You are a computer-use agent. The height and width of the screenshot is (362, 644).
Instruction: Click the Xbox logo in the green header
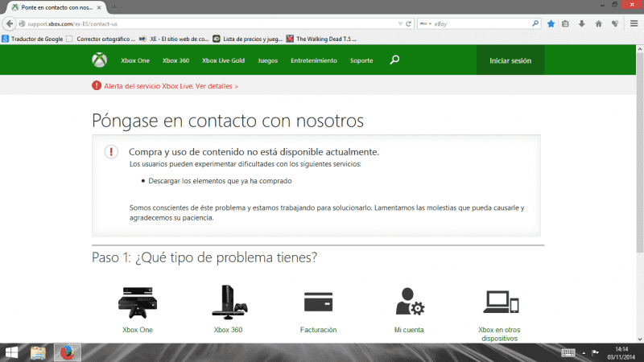coord(99,60)
